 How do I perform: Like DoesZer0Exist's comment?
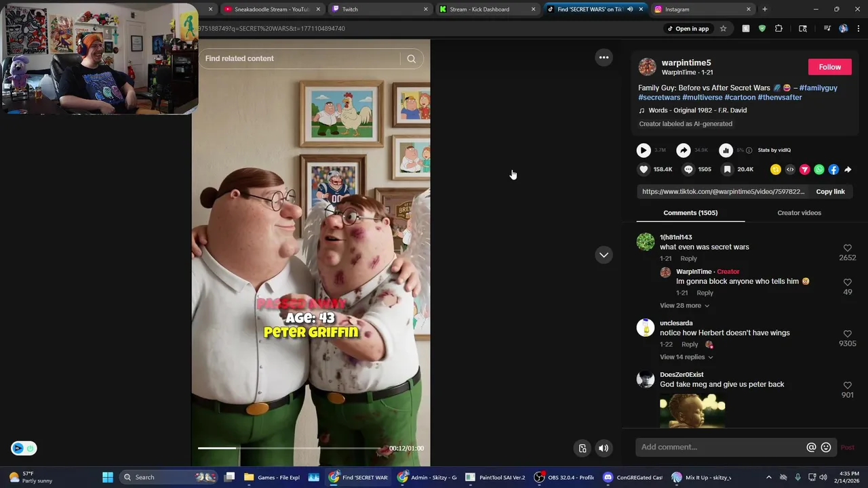[x=847, y=385]
